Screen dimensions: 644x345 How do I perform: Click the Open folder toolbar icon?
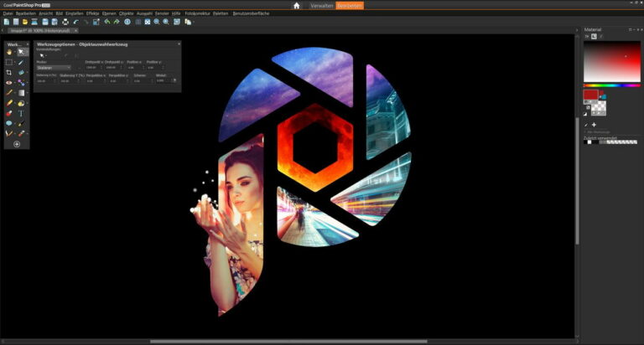(x=25, y=22)
